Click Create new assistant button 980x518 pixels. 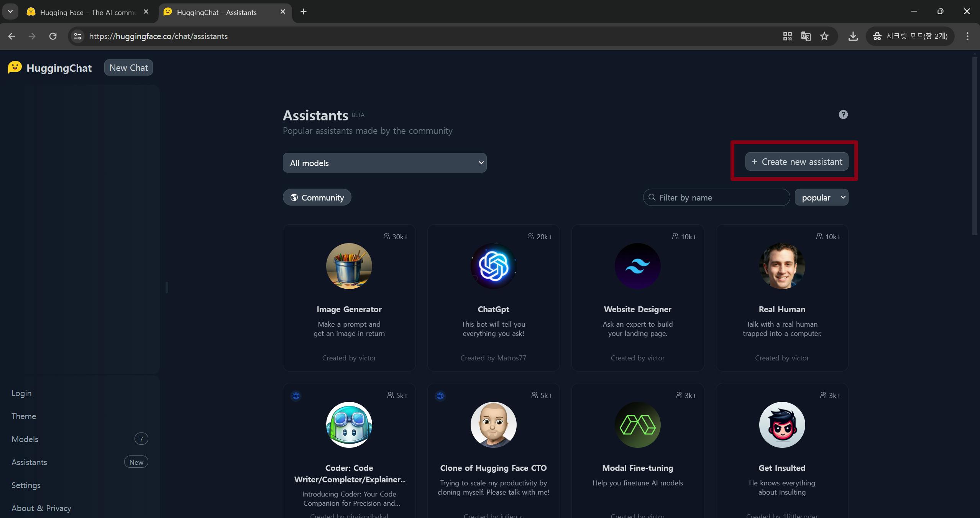coord(796,162)
